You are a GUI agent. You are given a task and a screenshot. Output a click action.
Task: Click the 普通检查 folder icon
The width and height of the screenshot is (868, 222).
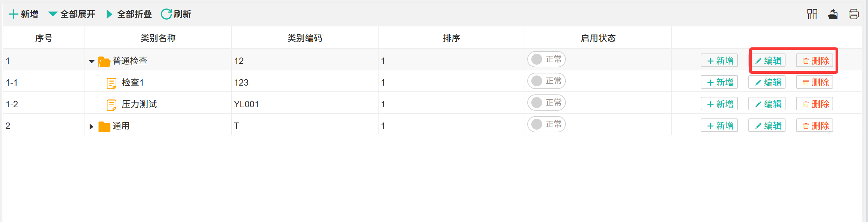104,62
